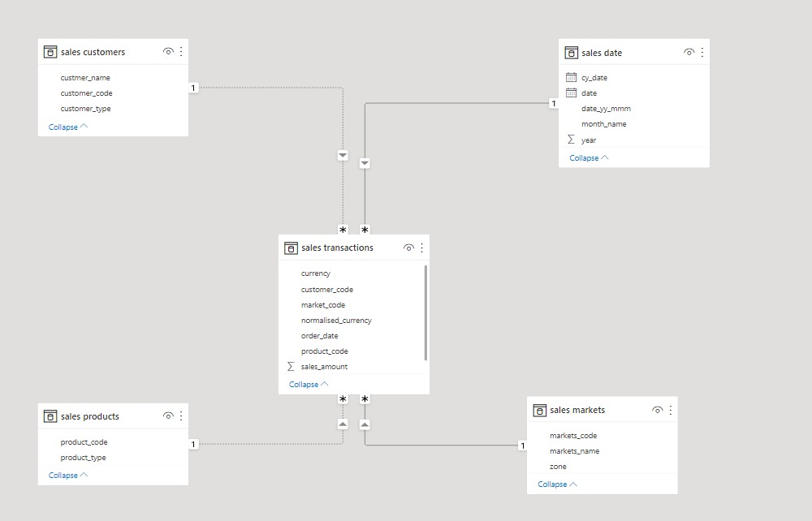Image resolution: width=812 pixels, height=521 pixels.
Task: Open more options for sales products table
Action: (181, 416)
